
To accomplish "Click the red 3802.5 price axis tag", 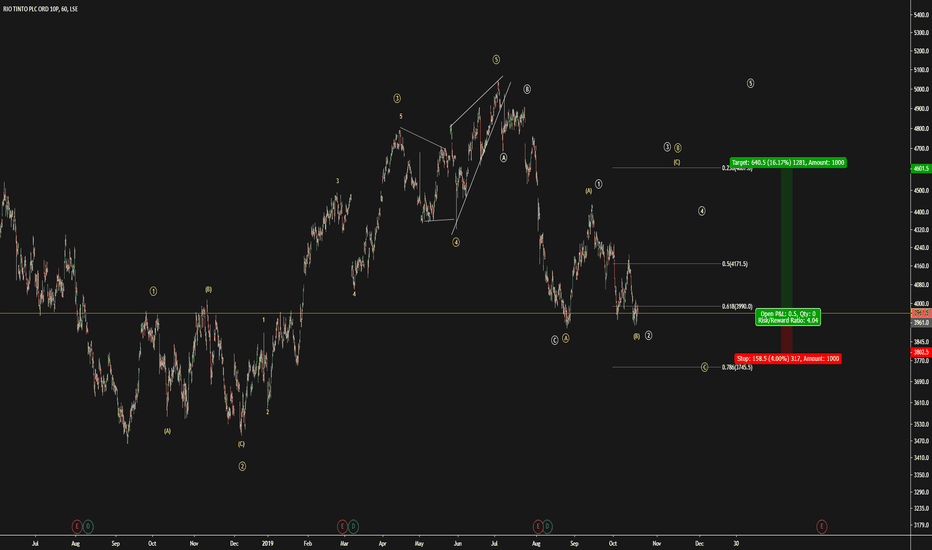I will tap(921, 352).
